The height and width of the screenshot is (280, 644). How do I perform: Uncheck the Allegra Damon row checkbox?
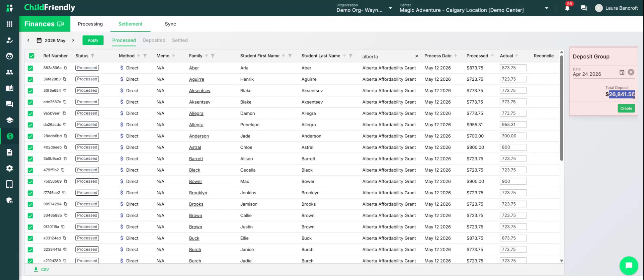click(30, 113)
